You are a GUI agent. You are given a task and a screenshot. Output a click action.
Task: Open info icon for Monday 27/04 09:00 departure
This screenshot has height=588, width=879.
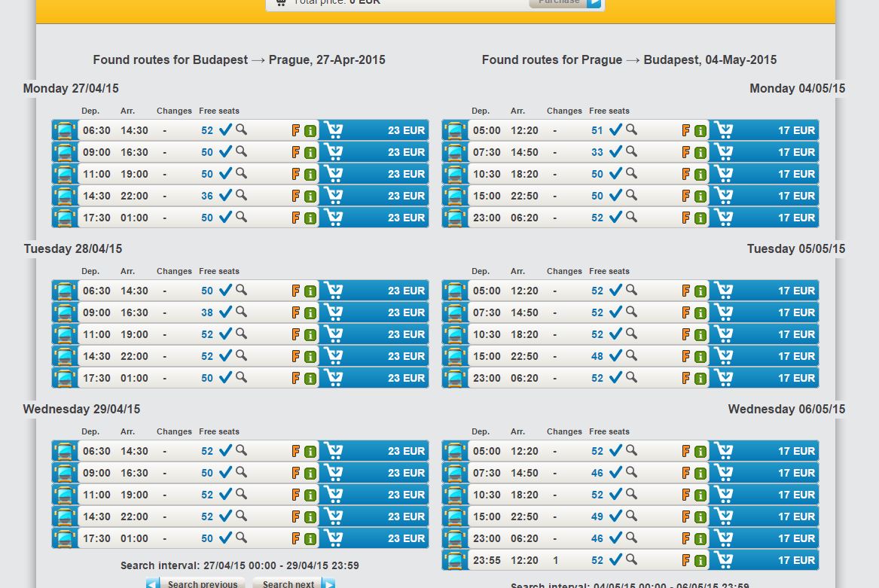click(310, 153)
